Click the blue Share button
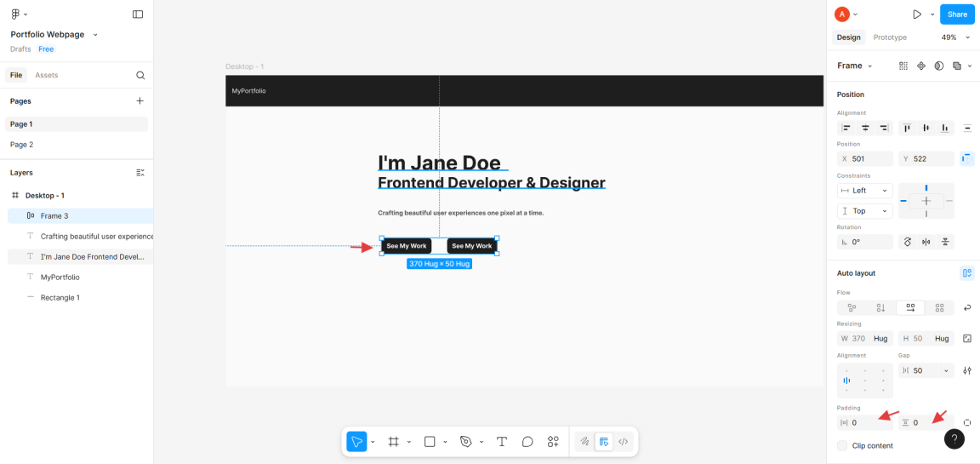The image size is (980, 464). [x=957, y=14]
